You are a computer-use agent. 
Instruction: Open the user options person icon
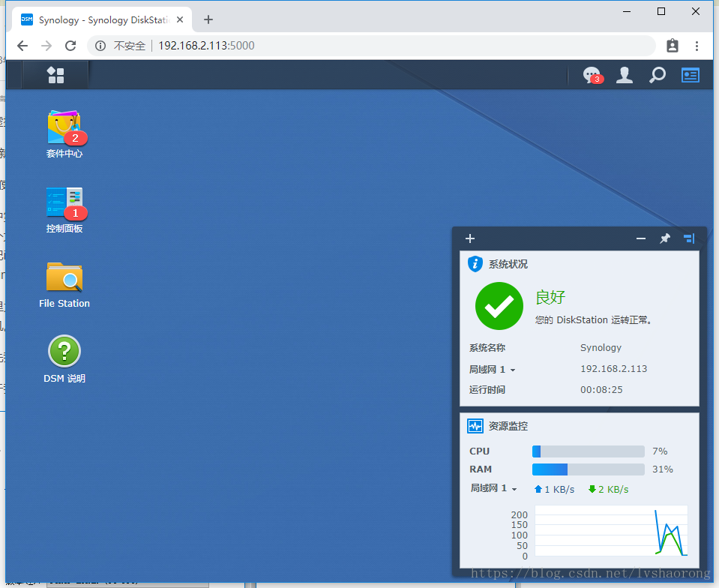tap(624, 75)
